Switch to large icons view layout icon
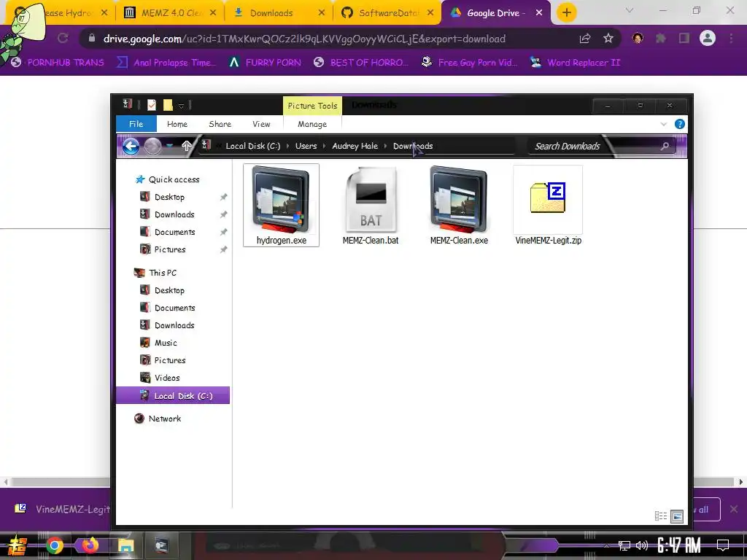Viewport: 747px width, 560px height. point(677,516)
